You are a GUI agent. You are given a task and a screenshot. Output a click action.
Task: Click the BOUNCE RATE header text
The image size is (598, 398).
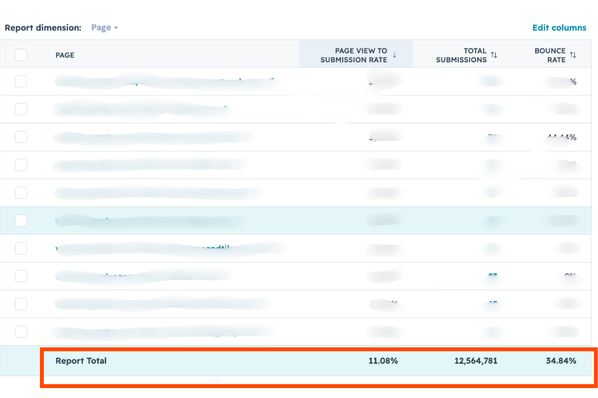click(550, 55)
